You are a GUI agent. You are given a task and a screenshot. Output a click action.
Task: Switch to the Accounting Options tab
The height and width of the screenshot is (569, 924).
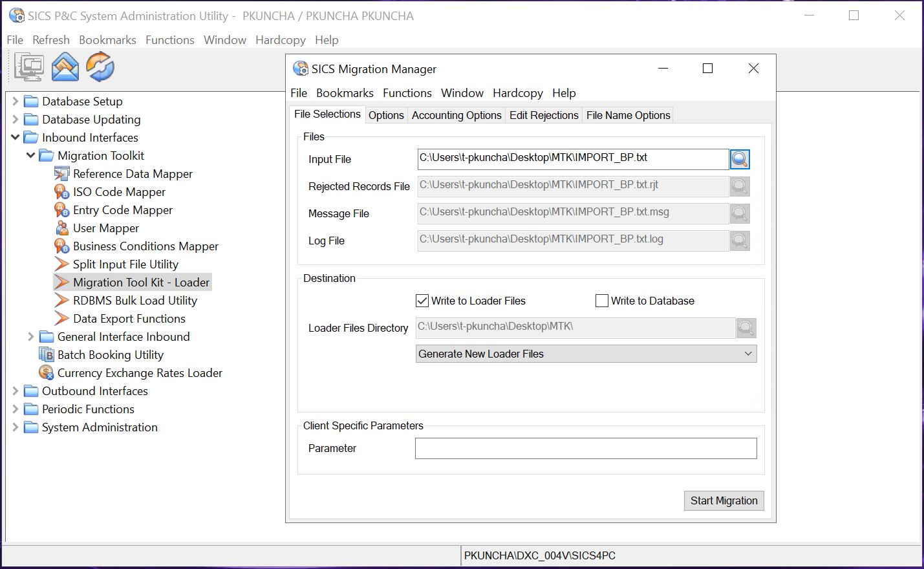coord(457,115)
